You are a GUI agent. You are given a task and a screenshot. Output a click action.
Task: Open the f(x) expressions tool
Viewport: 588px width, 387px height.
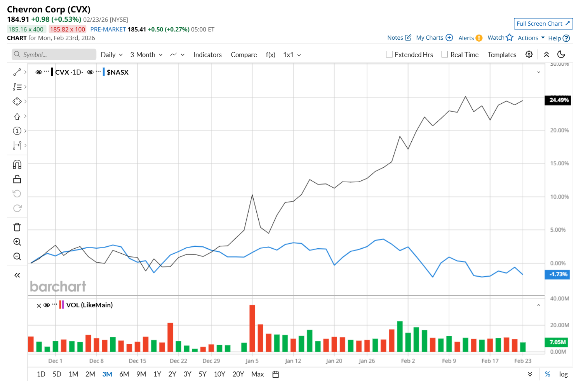click(271, 55)
